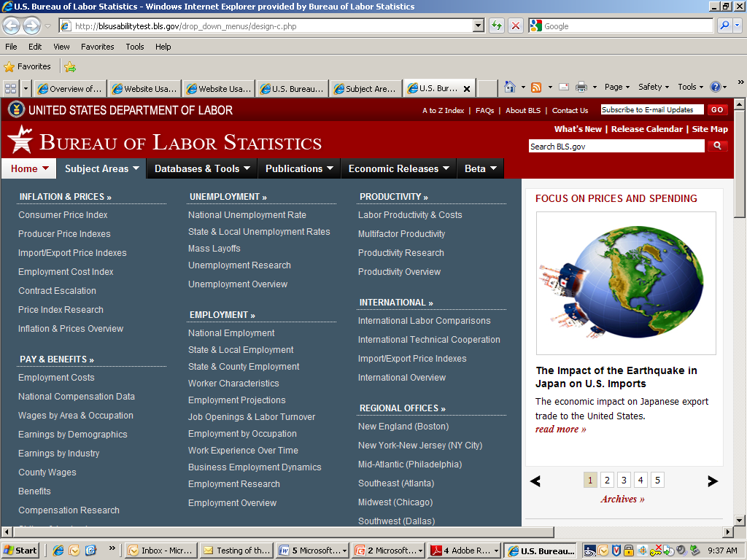Click the National Unemployment Rate link
The width and height of the screenshot is (747, 560).
pyautogui.click(x=247, y=215)
